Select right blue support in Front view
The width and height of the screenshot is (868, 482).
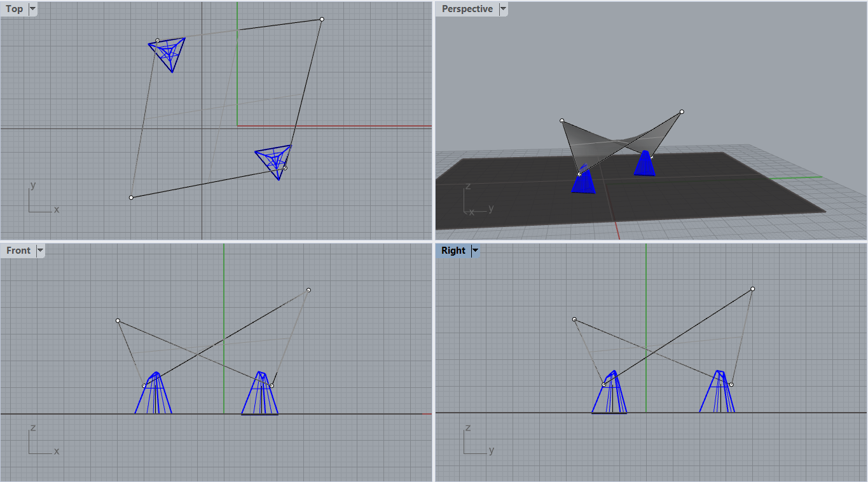pos(259,393)
